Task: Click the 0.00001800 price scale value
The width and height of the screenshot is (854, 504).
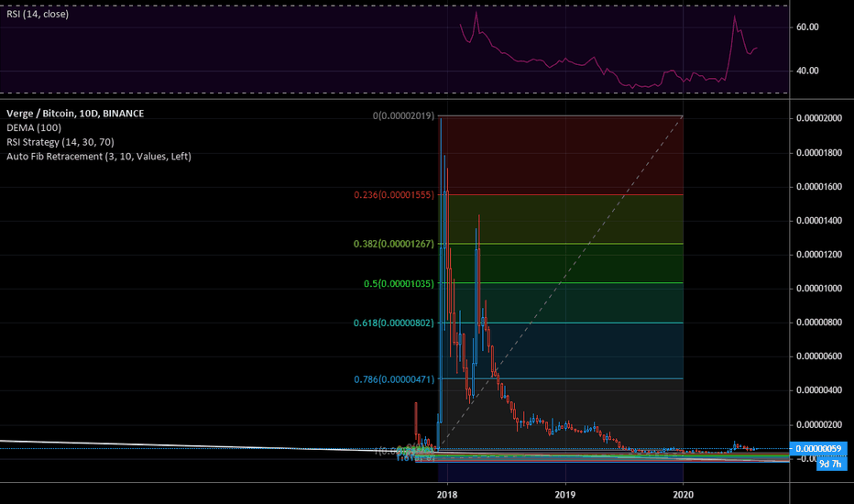Action: 818,152
